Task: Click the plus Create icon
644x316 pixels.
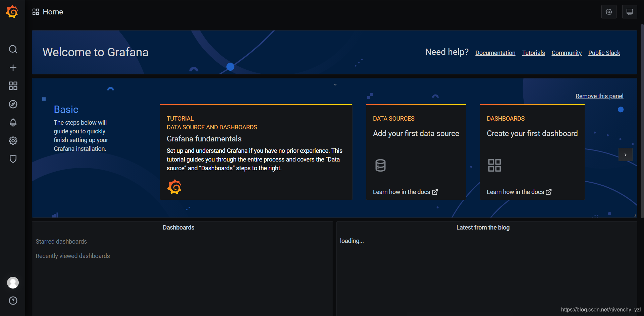Action: tap(13, 68)
